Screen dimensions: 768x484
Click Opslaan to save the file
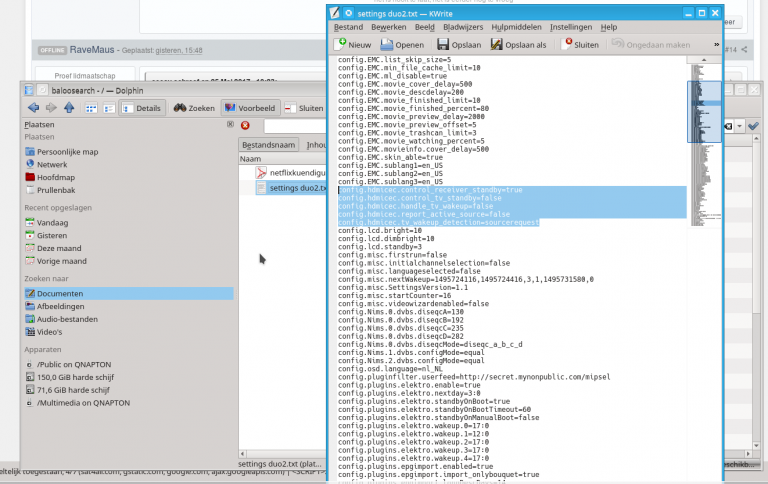coord(460,45)
